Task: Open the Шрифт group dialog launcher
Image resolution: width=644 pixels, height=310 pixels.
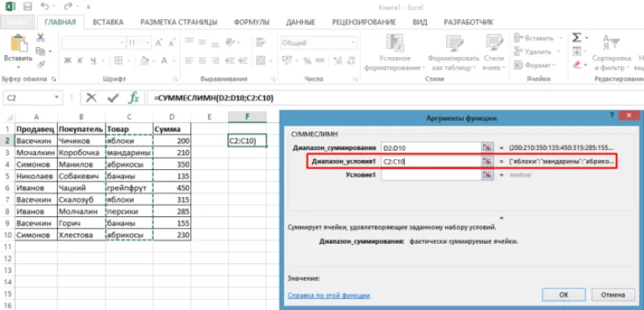Action: pyautogui.click(x=175, y=79)
